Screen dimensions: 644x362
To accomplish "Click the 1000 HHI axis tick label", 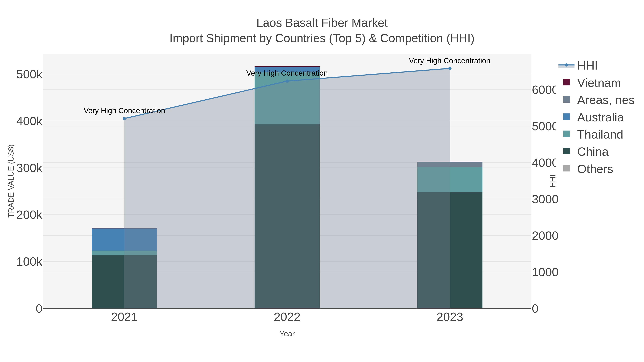I will pos(545,272).
